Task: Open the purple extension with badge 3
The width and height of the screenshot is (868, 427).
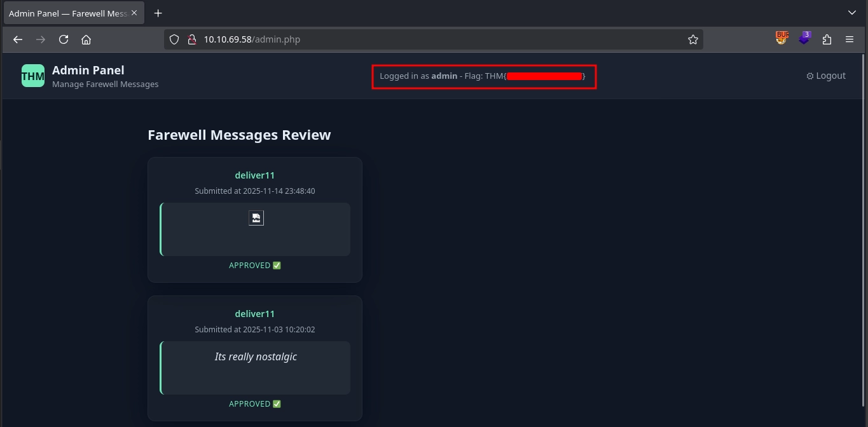Action: click(x=804, y=39)
